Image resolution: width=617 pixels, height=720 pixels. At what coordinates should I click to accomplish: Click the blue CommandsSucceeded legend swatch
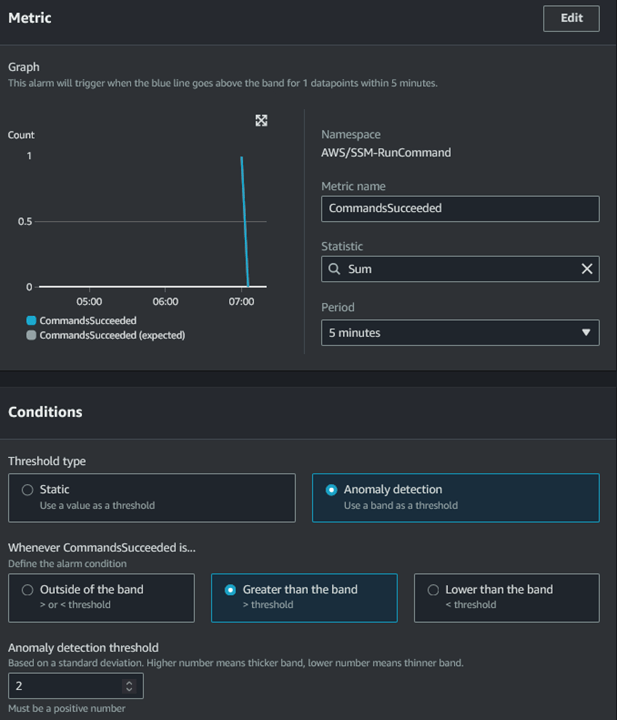[31, 320]
